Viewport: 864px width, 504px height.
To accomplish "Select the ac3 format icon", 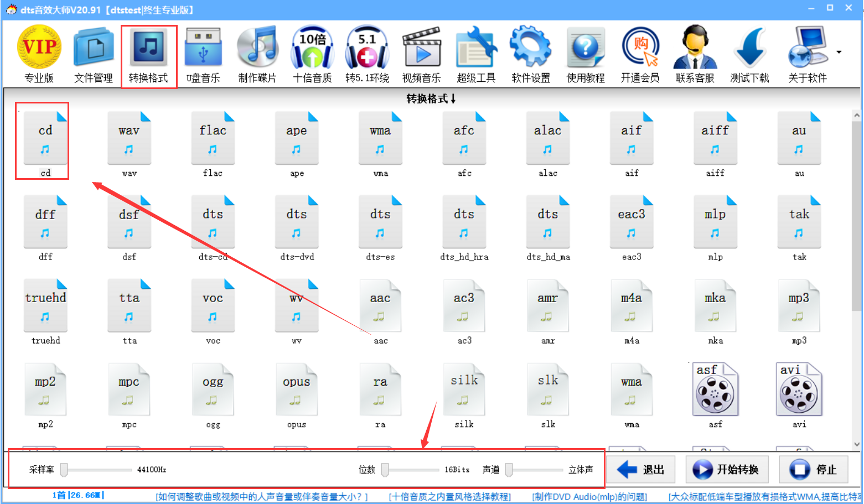I will [464, 311].
